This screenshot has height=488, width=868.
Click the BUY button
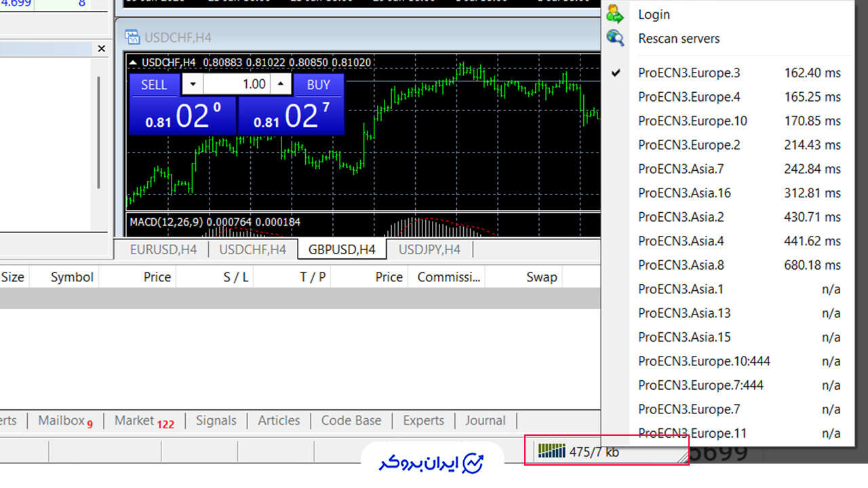[319, 85]
